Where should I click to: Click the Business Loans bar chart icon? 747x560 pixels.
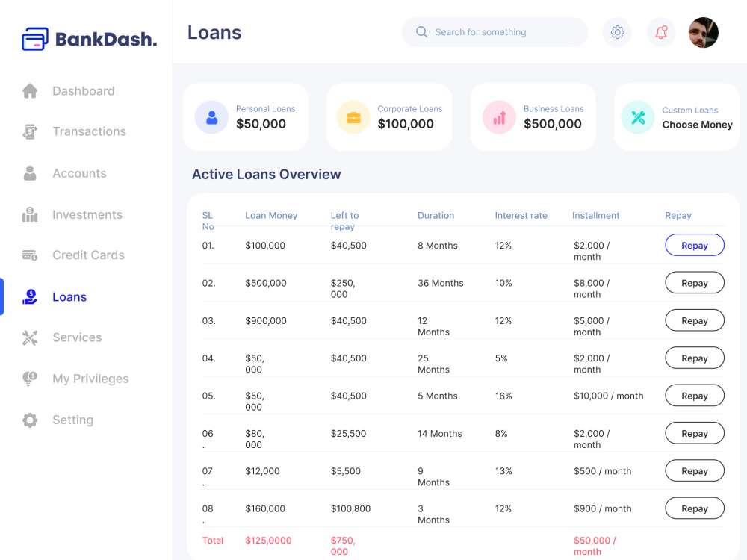499,117
